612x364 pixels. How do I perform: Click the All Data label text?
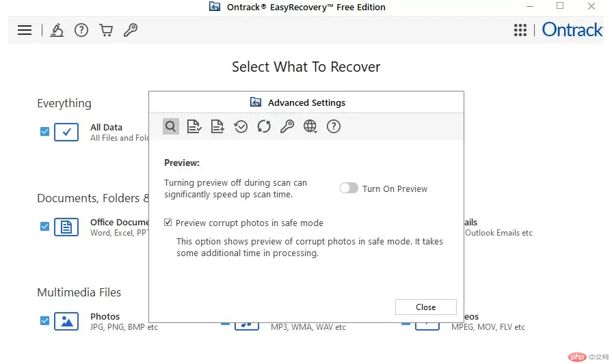click(x=106, y=128)
